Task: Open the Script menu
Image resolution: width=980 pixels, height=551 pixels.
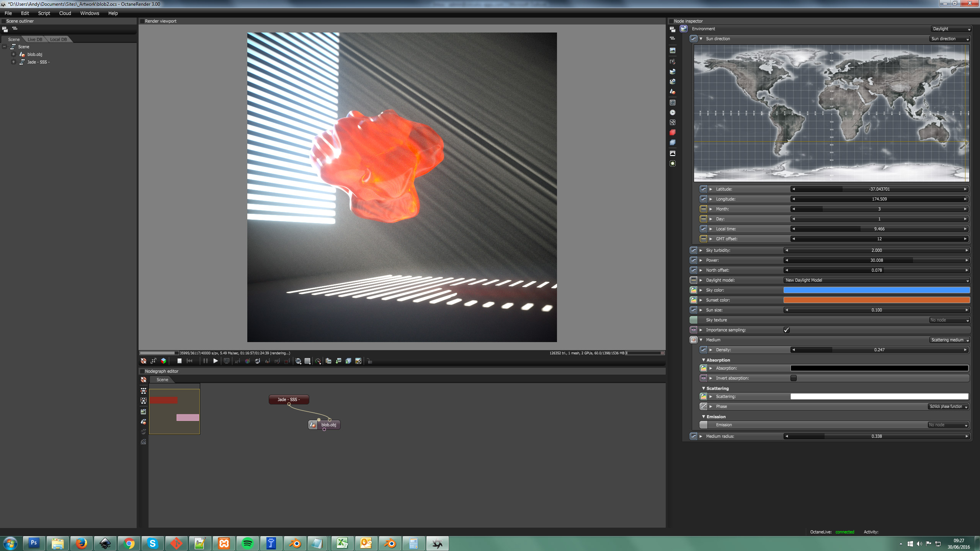Action: (x=44, y=13)
